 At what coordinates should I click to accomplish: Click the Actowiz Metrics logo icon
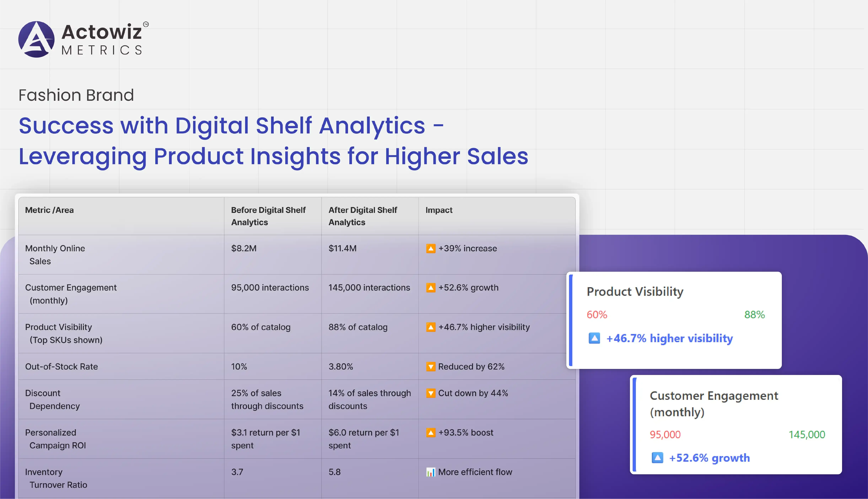tap(36, 39)
